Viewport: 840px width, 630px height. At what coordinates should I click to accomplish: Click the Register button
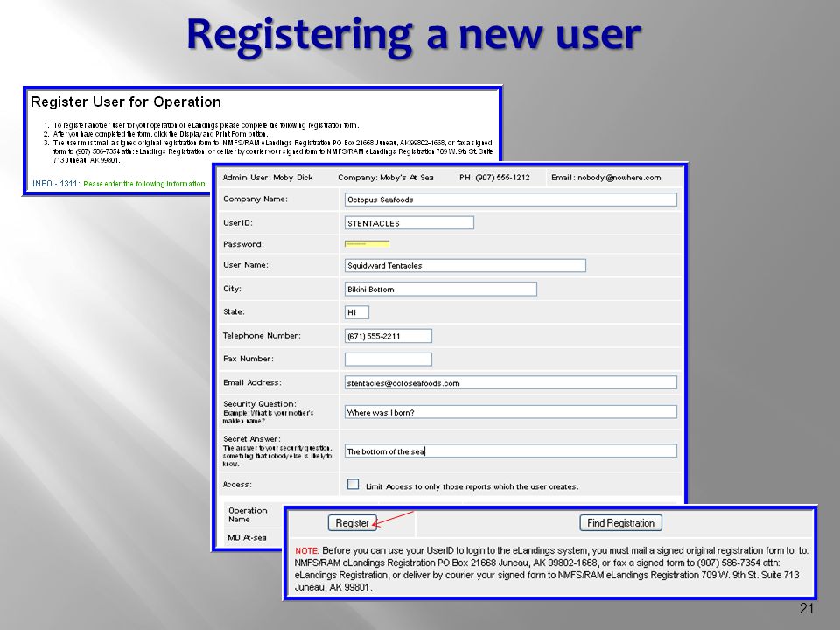[352, 523]
